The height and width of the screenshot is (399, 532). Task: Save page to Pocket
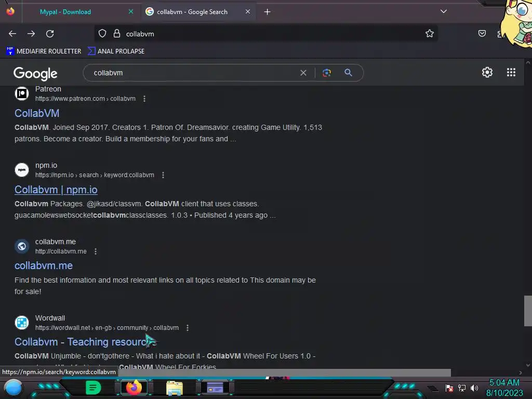pyautogui.click(x=482, y=33)
